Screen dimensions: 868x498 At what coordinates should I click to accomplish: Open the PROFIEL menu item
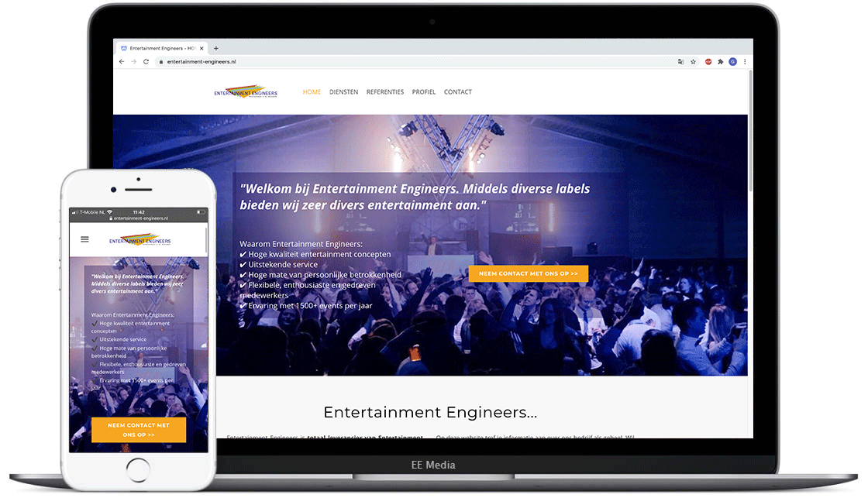pyautogui.click(x=424, y=92)
